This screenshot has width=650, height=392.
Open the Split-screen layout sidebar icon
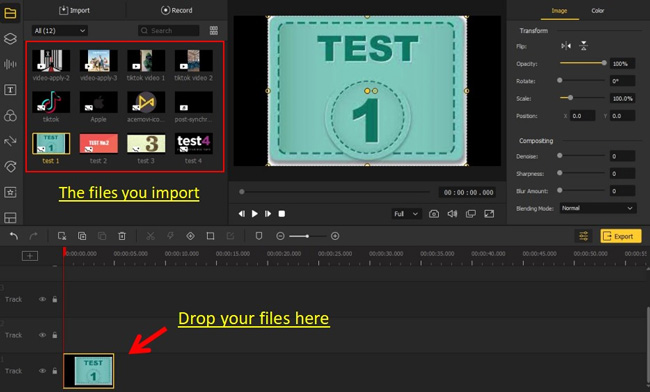[10, 217]
